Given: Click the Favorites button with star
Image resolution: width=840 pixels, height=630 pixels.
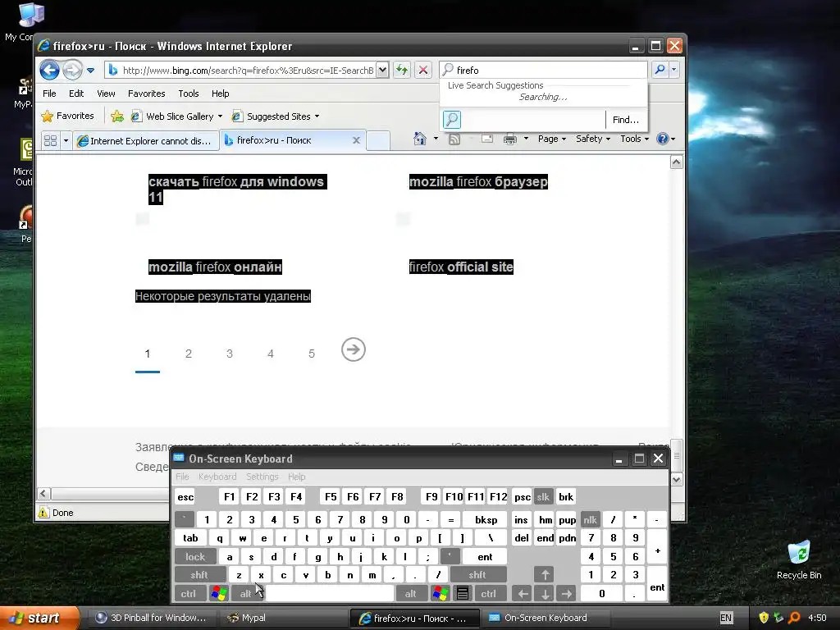Looking at the screenshot, I should tap(68, 116).
